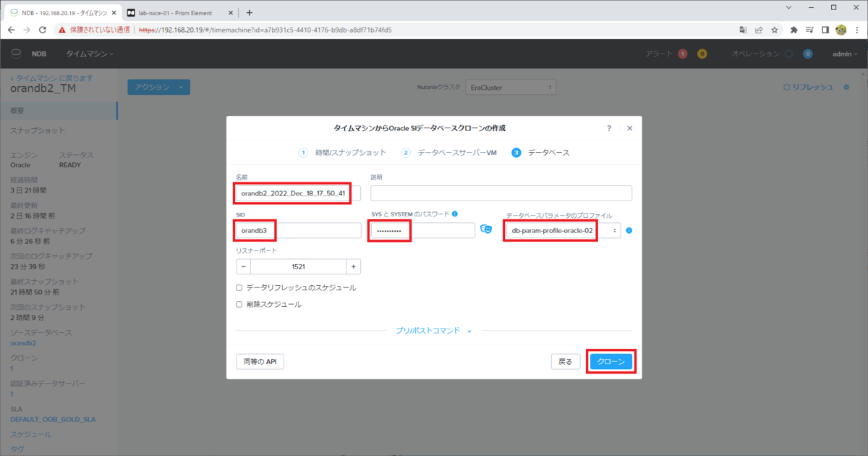Screen dimensions: 868x456
Task: Click the clone name input field
Action: pos(298,193)
